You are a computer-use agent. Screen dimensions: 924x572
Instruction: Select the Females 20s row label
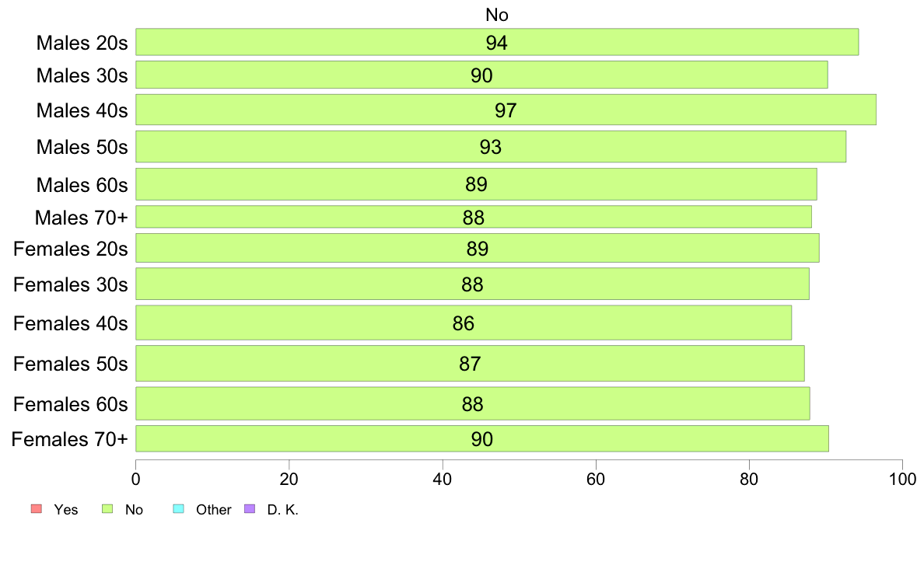(71, 249)
